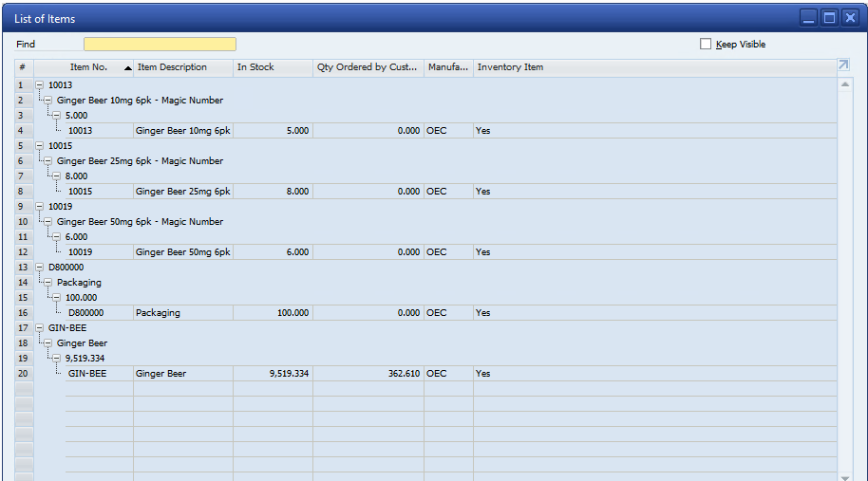This screenshot has height=481, width=868.
Task: Click Qty Ordered by Cust... column header
Action: pos(368,67)
